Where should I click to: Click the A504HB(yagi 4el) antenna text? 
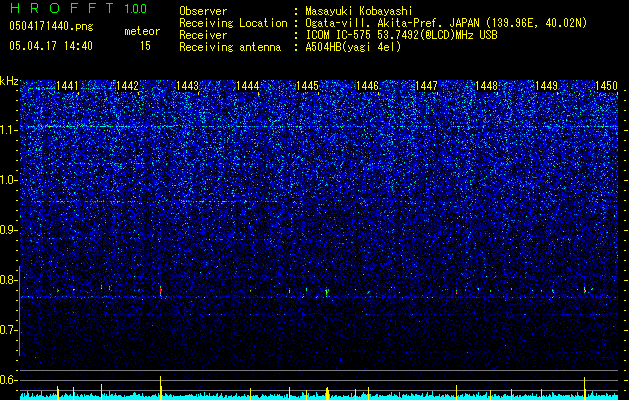coord(353,47)
